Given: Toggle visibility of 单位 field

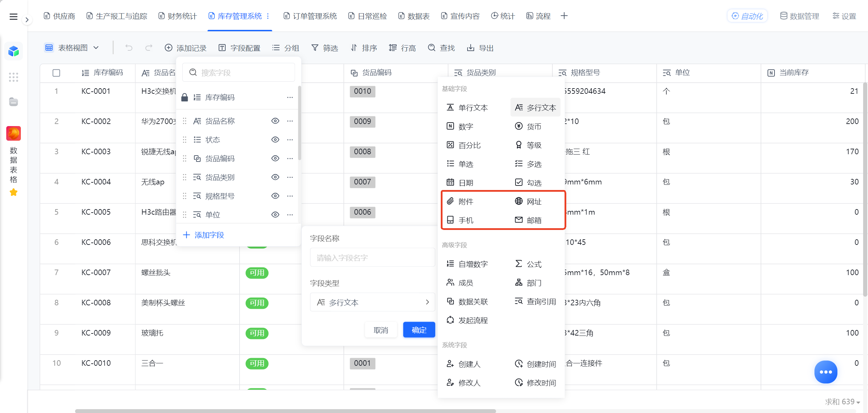Looking at the screenshot, I should point(275,215).
